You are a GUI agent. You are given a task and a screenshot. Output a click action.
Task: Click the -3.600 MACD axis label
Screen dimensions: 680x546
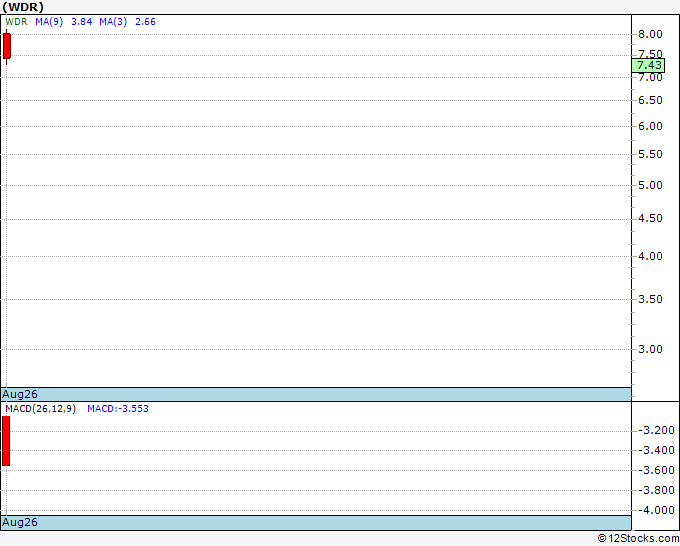tap(656, 470)
